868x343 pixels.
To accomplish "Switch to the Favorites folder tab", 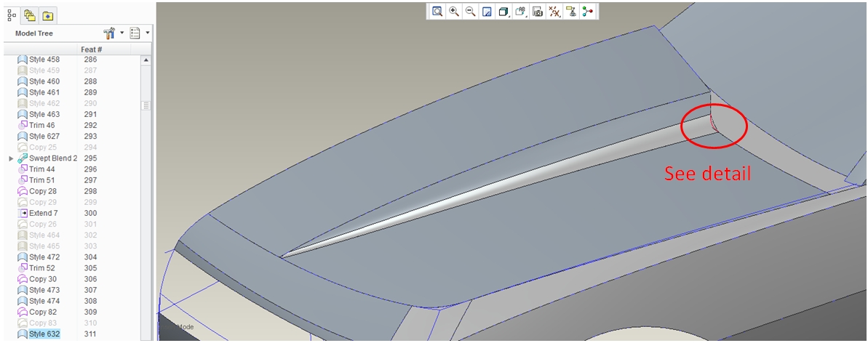I will [x=47, y=15].
